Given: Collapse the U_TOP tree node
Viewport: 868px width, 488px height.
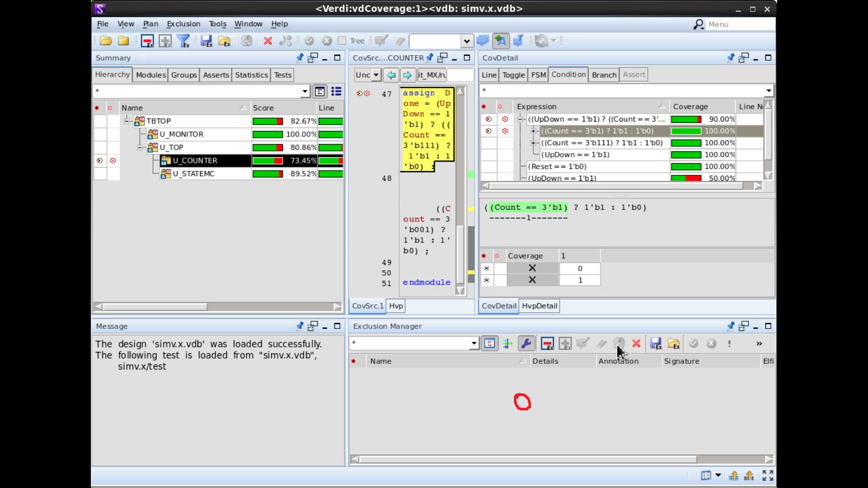Looking at the screenshot, I should (140, 147).
